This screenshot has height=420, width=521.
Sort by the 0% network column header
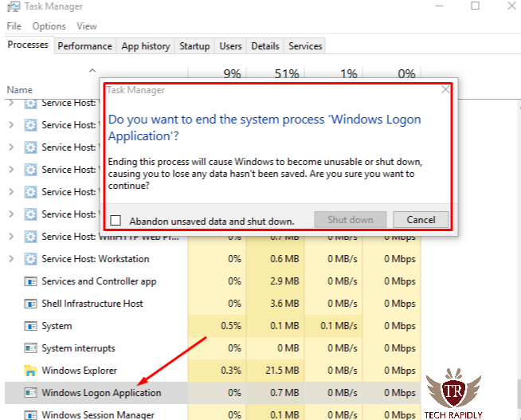[406, 73]
